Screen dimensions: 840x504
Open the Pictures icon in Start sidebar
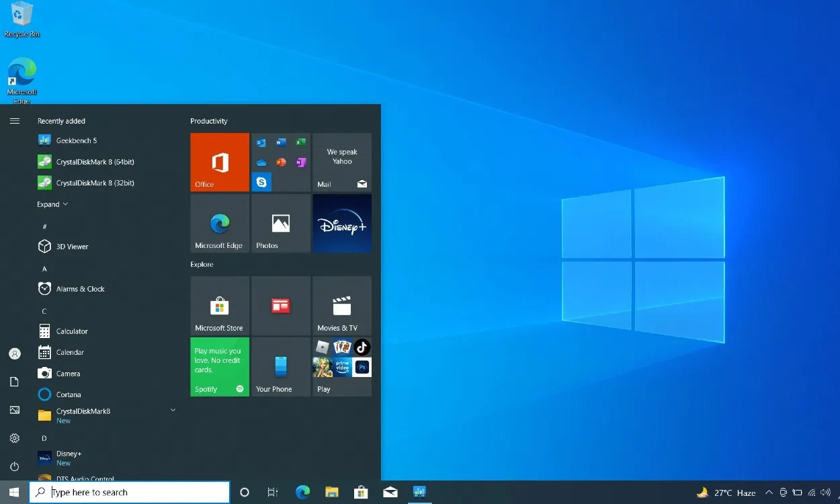pos(14,410)
